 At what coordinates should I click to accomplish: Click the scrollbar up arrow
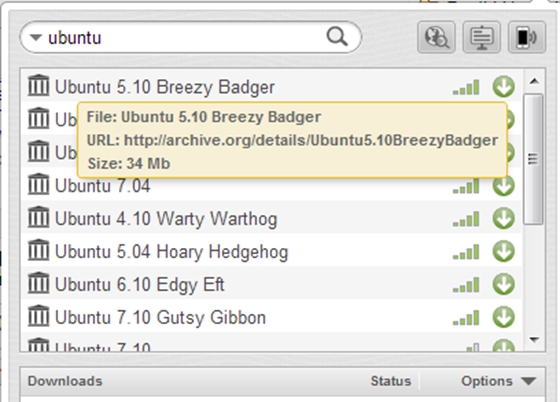(534, 81)
